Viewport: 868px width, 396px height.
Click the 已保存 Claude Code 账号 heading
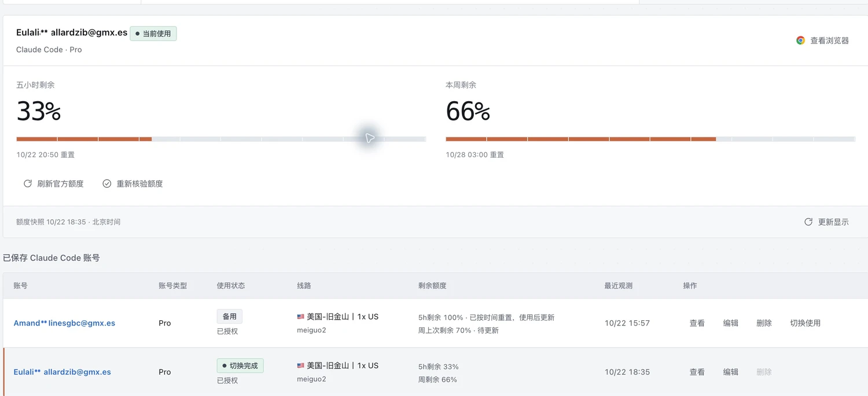point(52,258)
